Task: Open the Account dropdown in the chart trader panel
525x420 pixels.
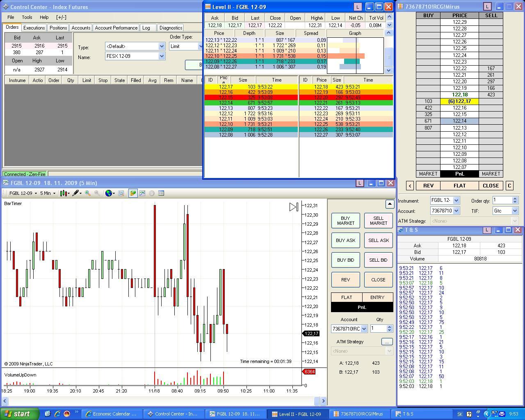Action: [x=364, y=329]
